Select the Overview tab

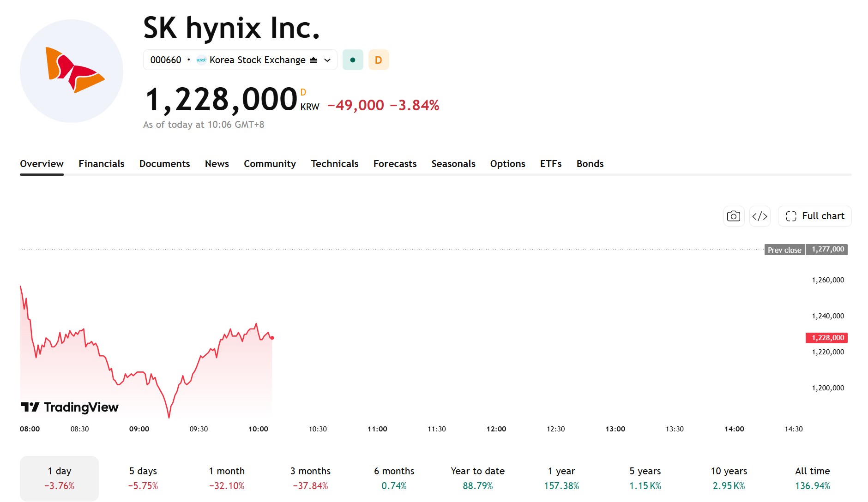(42, 164)
